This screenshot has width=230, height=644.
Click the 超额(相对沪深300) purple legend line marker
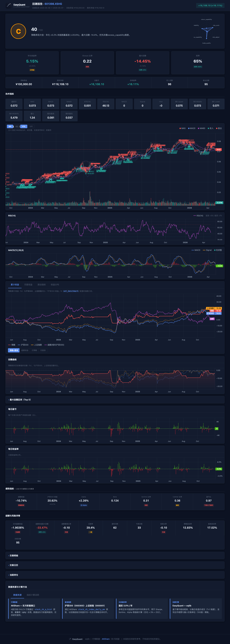coord(46,345)
